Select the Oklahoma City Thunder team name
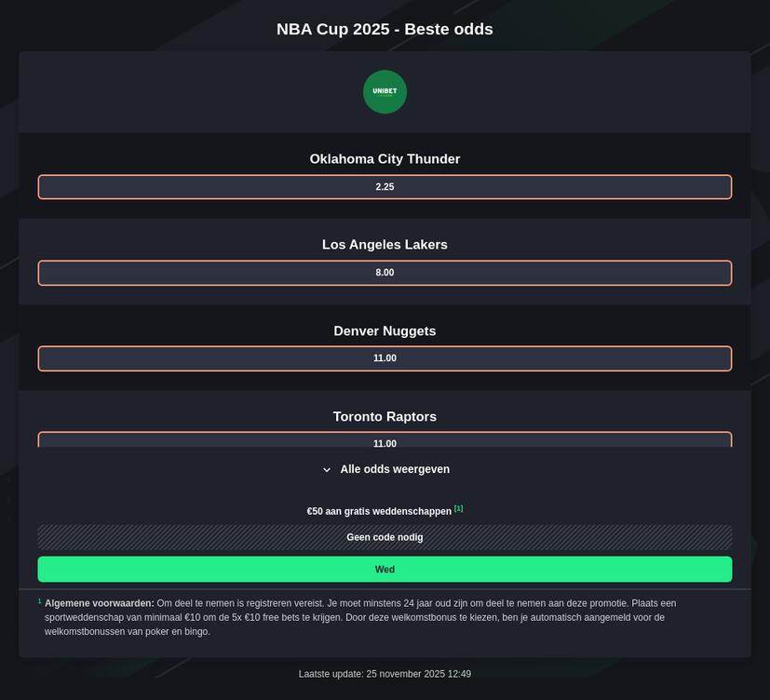Image resolution: width=770 pixels, height=700 pixels. (385, 158)
